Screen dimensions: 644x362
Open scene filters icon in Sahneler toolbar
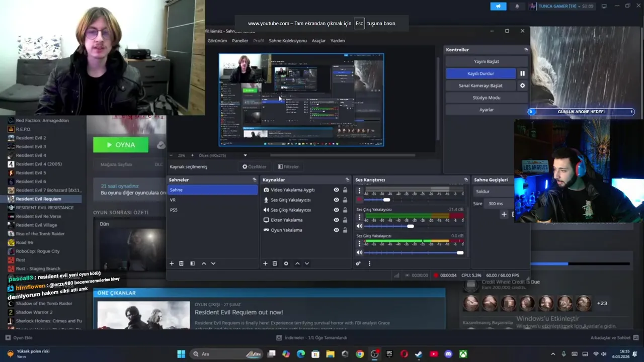pyautogui.click(x=192, y=263)
